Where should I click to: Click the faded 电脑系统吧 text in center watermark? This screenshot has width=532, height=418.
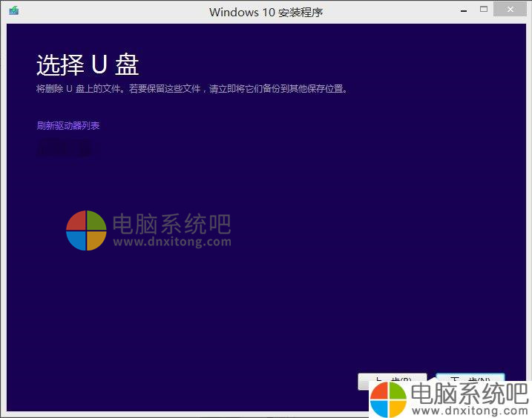click(x=171, y=224)
